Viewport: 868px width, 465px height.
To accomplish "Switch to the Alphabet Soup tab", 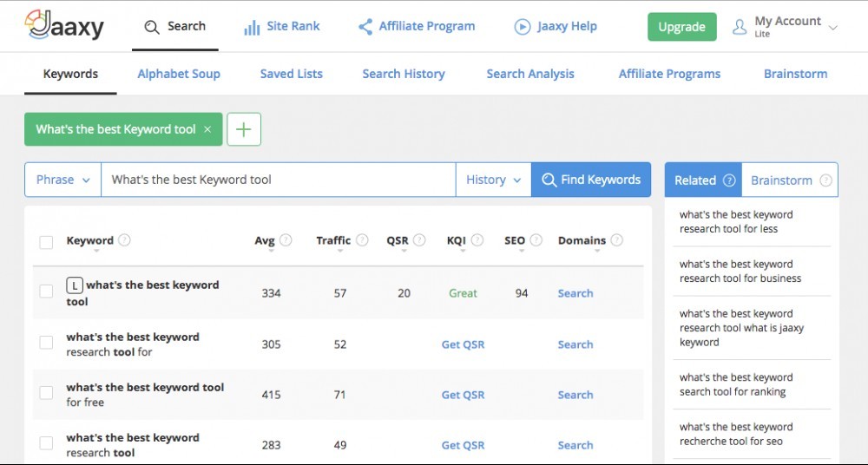I will 179,75.
